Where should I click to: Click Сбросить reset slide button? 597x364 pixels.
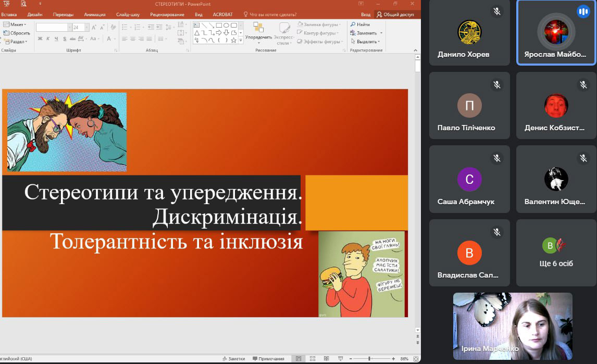(x=17, y=33)
